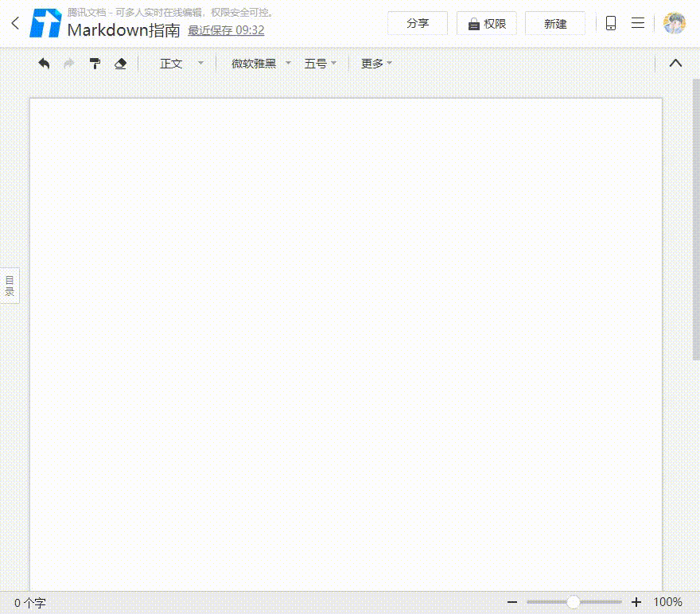
Task: Use the clear formatting eraser tool
Action: point(120,63)
